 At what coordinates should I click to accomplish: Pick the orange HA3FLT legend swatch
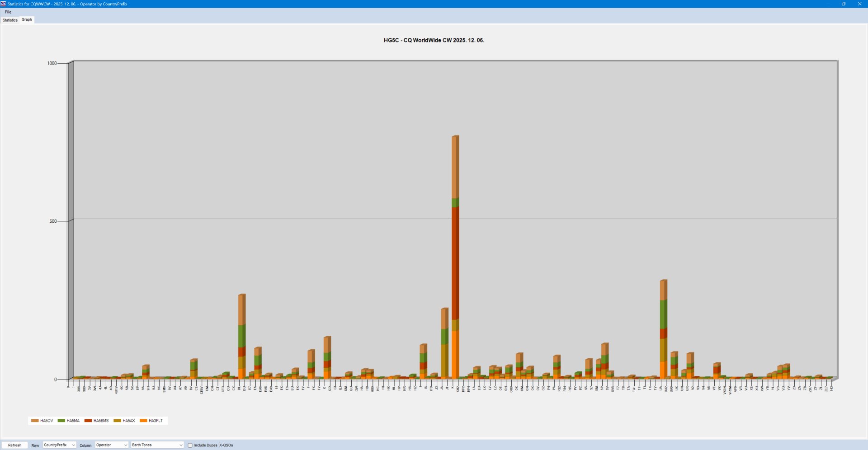click(x=143, y=421)
